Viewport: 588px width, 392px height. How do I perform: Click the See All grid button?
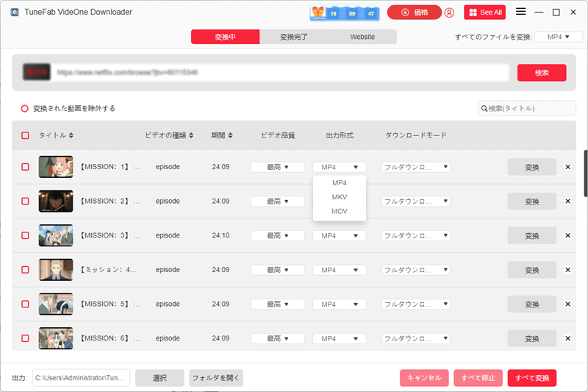point(484,13)
